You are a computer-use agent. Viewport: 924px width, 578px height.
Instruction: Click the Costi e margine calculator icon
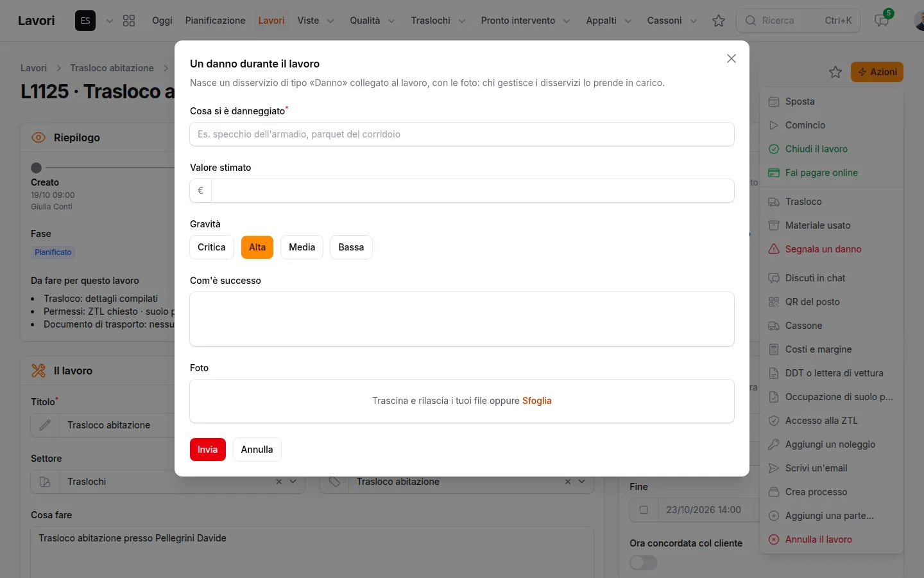[774, 349]
